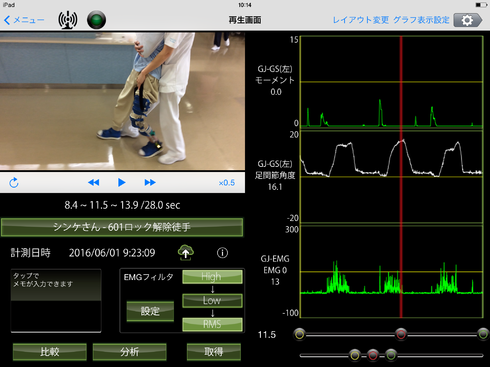Click the replay loop icon
This screenshot has height=367, width=490.
[14, 183]
